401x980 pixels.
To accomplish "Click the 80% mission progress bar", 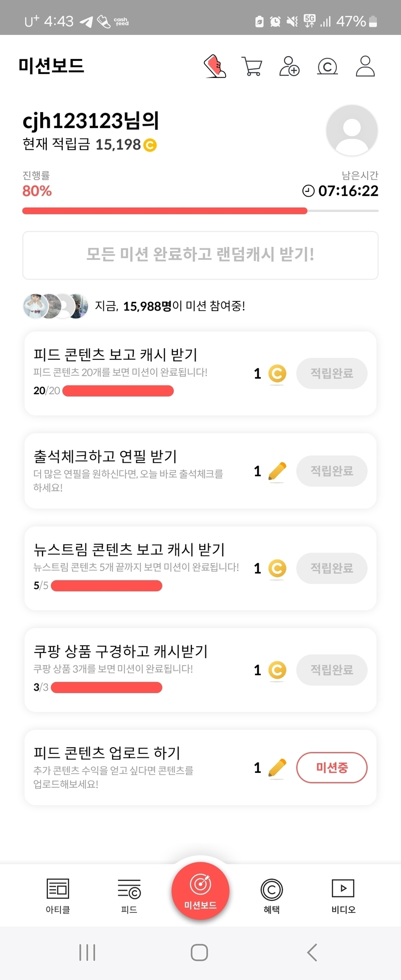I will pyautogui.click(x=200, y=211).
